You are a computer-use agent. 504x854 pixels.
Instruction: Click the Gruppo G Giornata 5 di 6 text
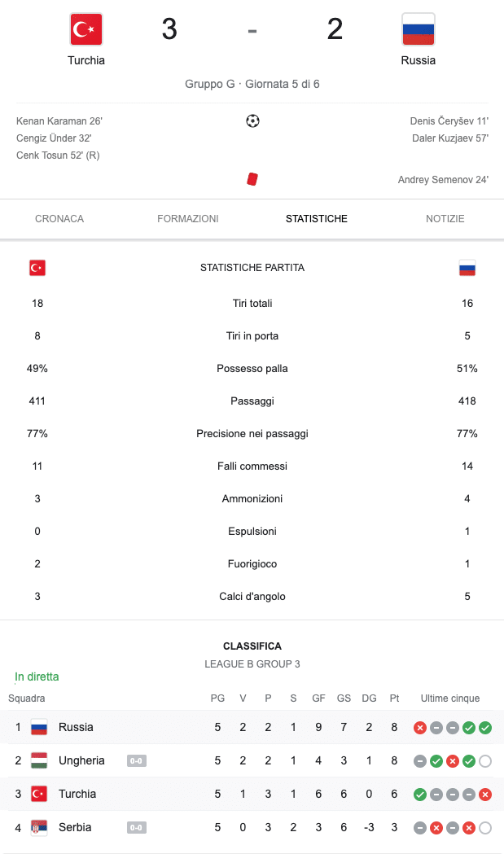tap(252, 84)
